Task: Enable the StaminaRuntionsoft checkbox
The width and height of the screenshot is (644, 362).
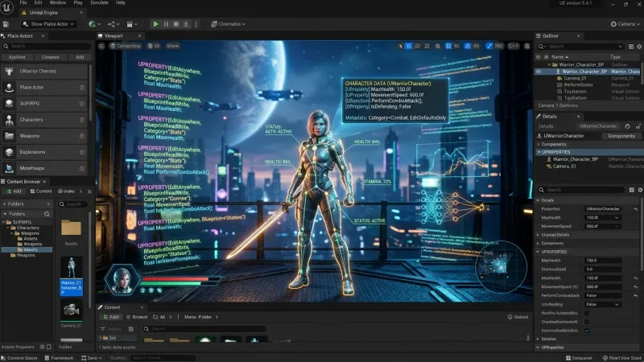Action: 587,322
